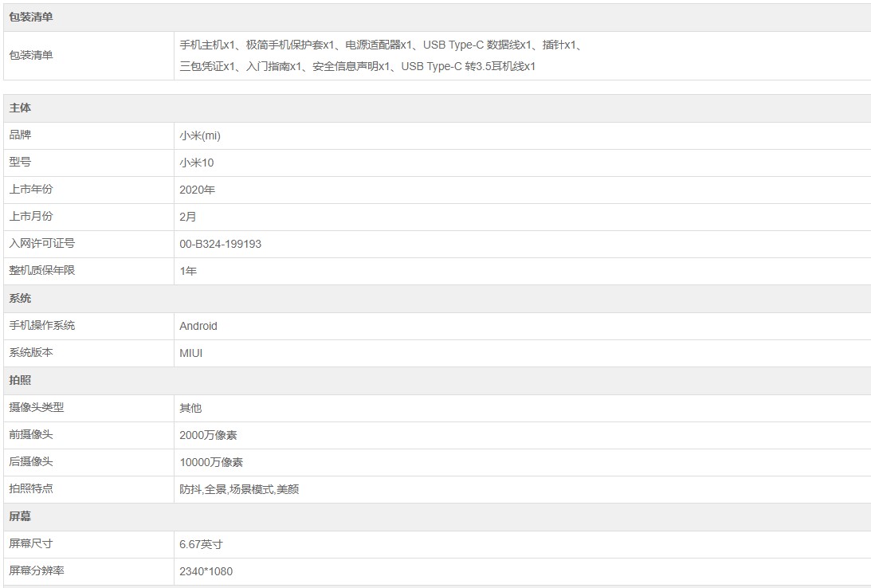Click the screen size value 6.67英寸
This screenshot has width=871, height=588.
tap(202, 544)
